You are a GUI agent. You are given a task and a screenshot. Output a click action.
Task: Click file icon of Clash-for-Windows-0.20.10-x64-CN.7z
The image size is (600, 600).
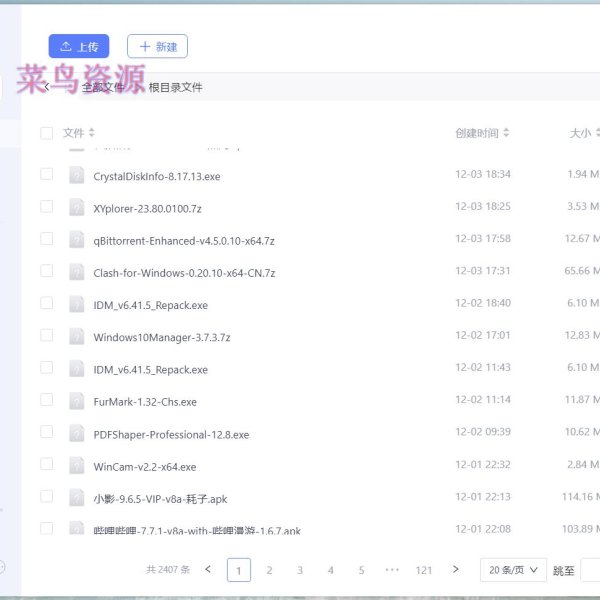pos(77,271)
